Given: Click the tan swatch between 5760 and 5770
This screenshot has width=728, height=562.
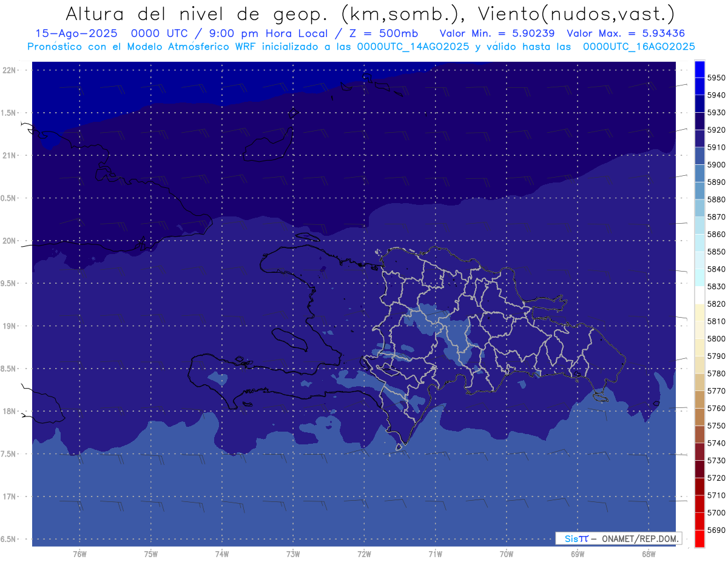Looking at the screenshot, I should (x=699, y=400).
